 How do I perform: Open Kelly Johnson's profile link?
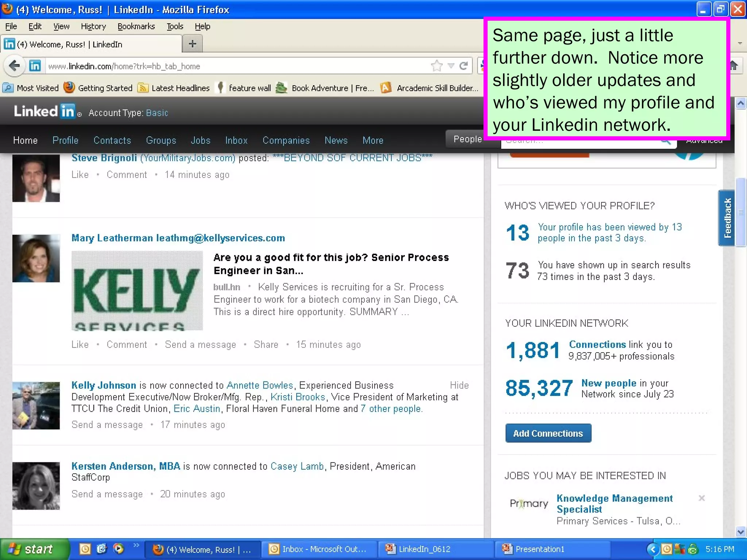(104, 385)
